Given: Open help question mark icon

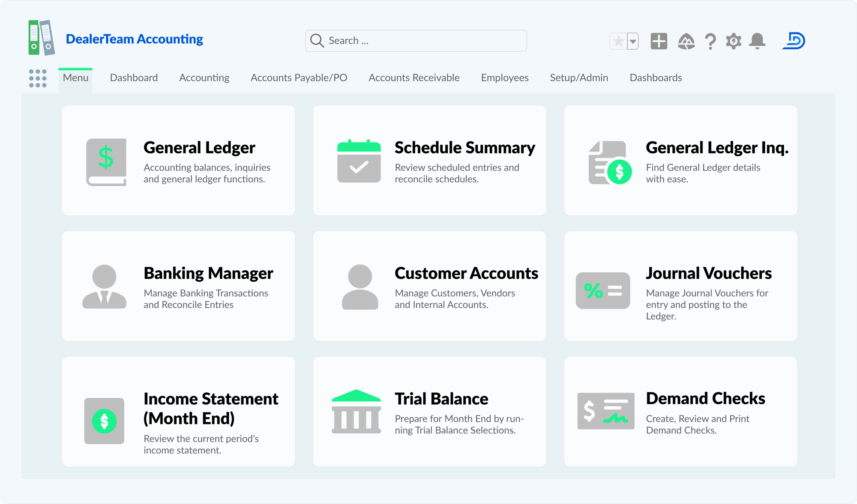Looking at the screenshot, I should tap(710, 42).
